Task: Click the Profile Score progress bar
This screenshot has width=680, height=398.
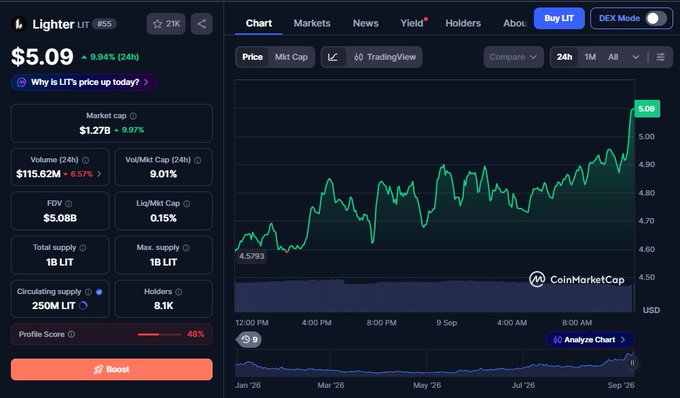Action: click(x=159, y=334)
